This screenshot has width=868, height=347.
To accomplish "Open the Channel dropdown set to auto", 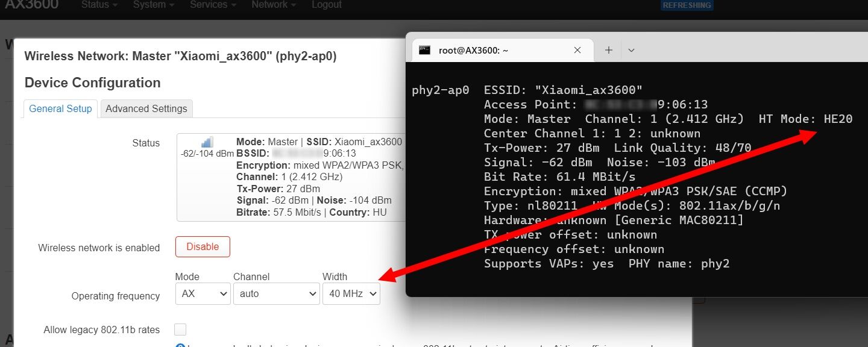I will 276,294.
